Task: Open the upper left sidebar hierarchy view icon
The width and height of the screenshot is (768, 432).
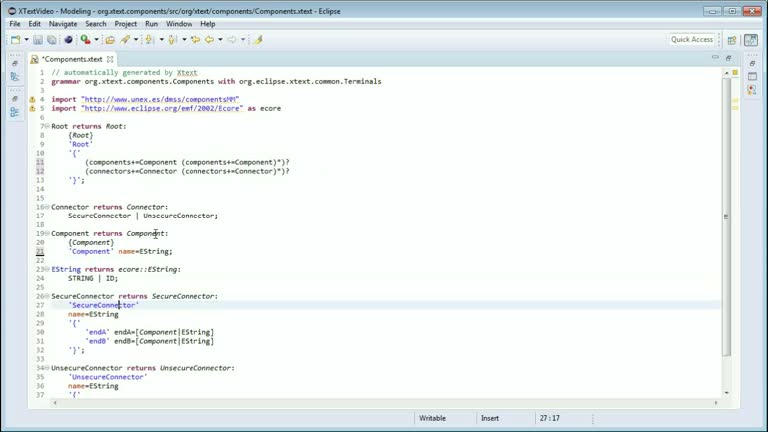Action: coord(15,76)
